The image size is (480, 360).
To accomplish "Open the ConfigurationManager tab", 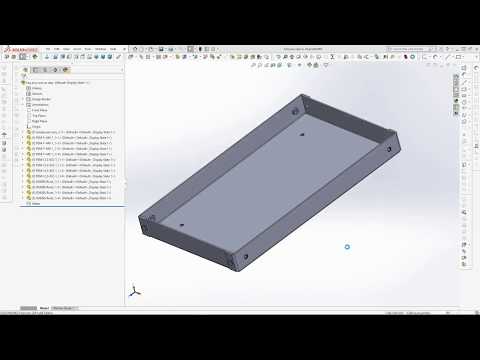I will pos(45,70).
